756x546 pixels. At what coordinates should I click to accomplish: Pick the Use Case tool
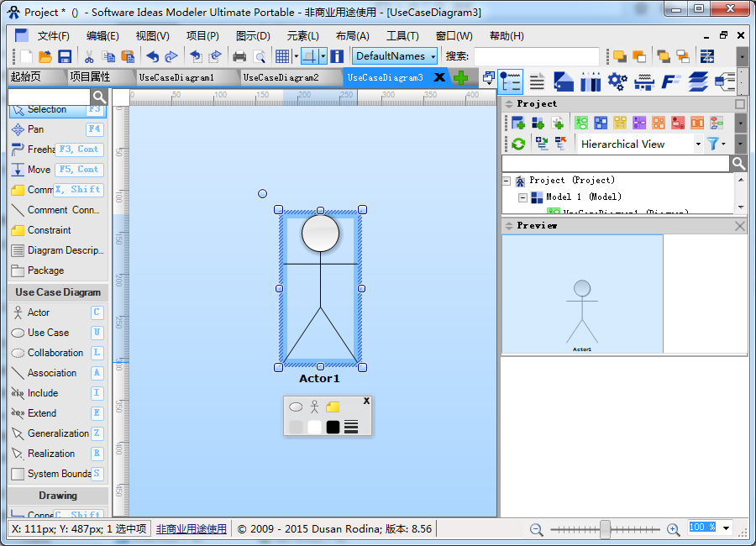pyautogui.click(x=48, y=333)
